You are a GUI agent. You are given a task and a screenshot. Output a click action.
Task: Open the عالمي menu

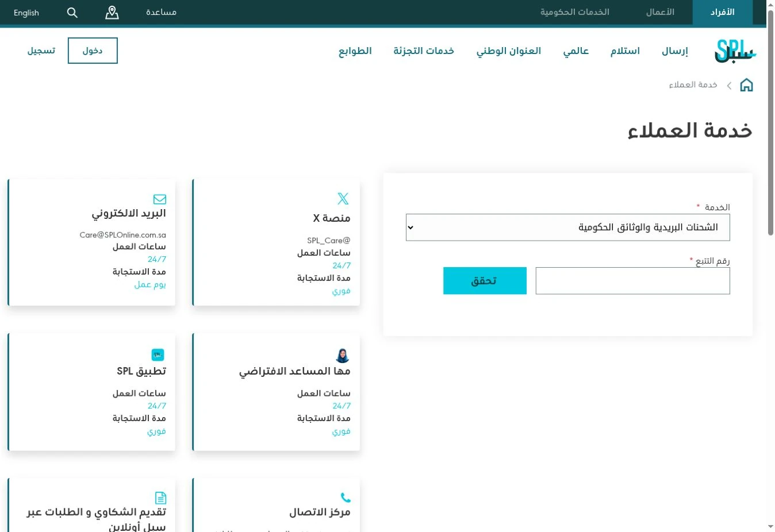(x=576, y=51)
